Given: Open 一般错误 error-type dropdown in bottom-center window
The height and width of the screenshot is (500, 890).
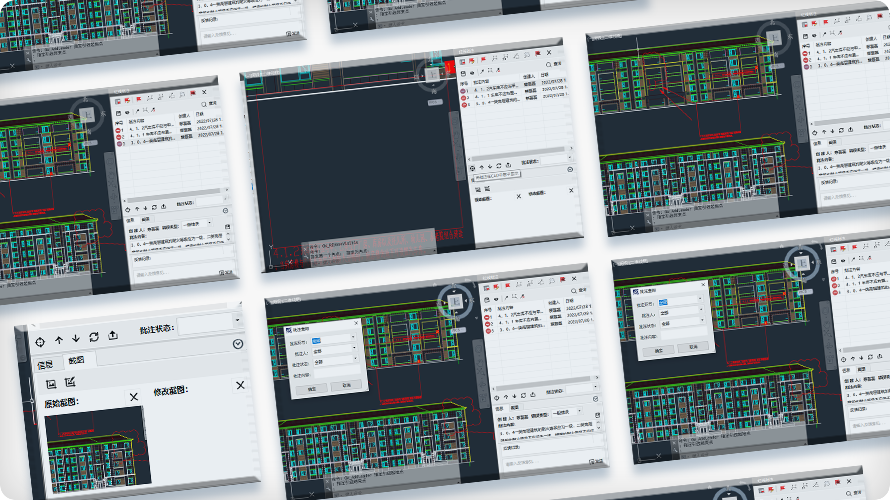Looking at the screenshot, I should [567, 412].
